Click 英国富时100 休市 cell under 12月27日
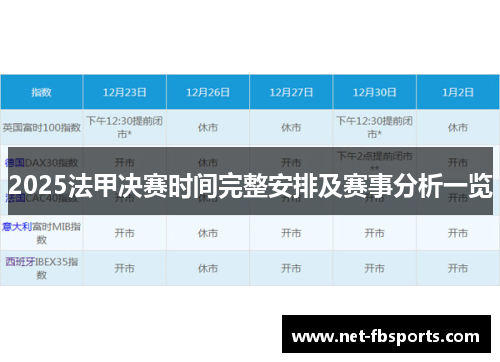This screenshot has width=500, height=362. click(x=291, y=127)
